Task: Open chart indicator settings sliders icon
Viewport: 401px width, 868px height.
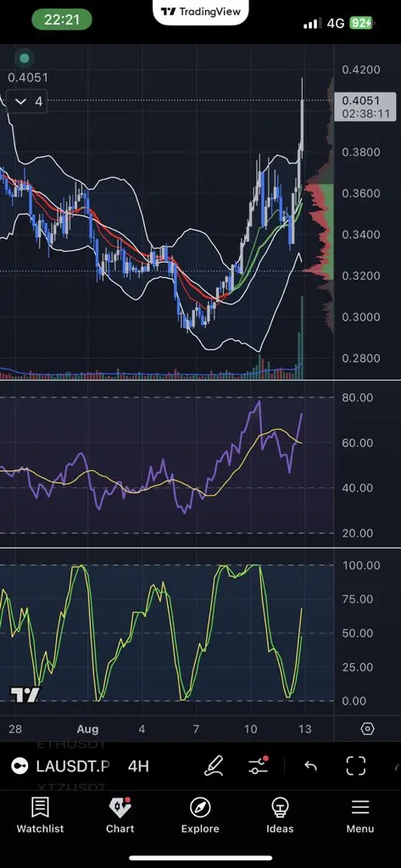Action: 259,765
